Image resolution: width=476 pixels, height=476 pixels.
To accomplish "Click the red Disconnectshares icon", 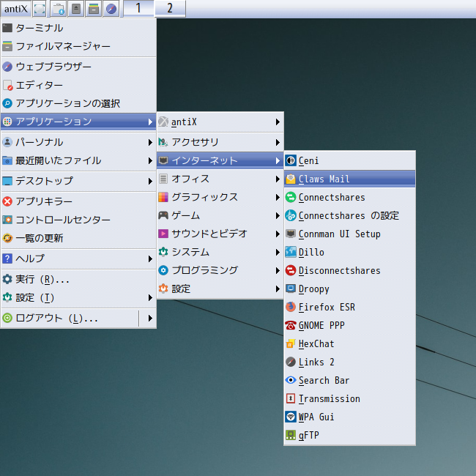I will click(291, 270).
